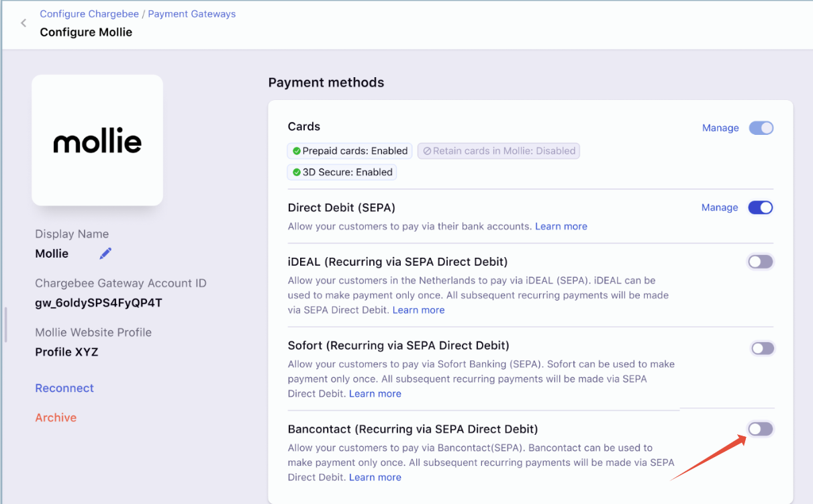The image size is (813, 504).
Task: Select the Profile XYZ website profile text
Action: click(x=66, y=352)
